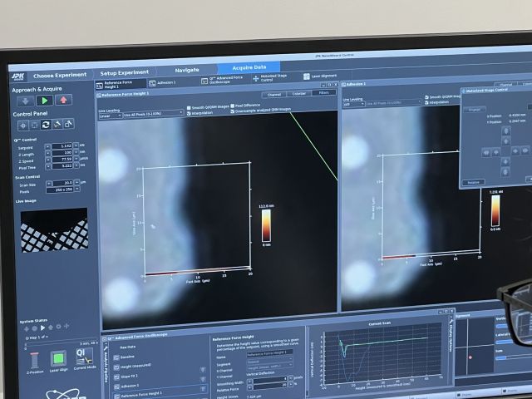Move stage down by large step (bottommost arrow)
Viewport: 532px width, 399px height.
505,172
